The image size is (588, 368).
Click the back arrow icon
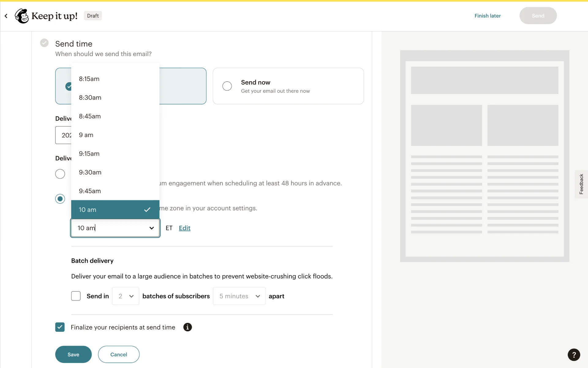click(6, 16)
